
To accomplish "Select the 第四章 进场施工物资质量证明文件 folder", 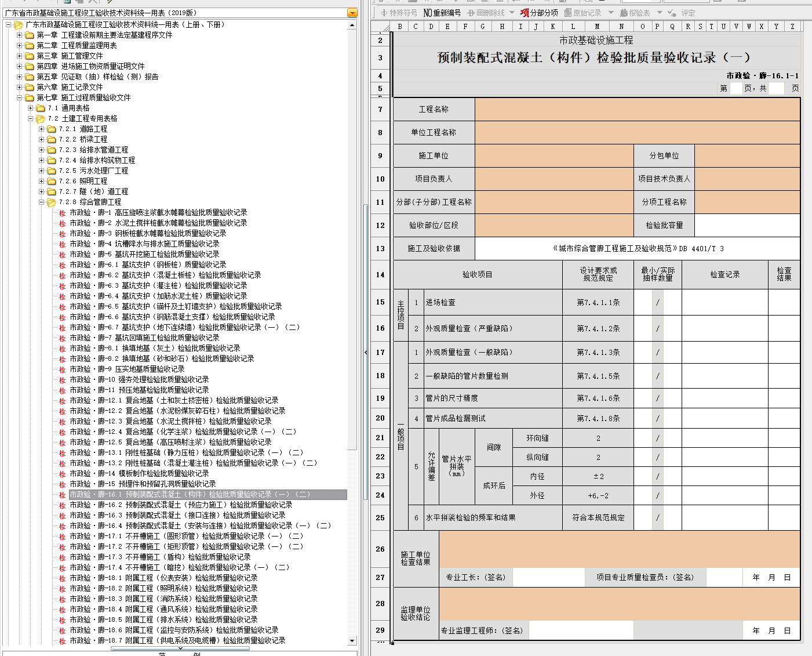I will point(90,66).
